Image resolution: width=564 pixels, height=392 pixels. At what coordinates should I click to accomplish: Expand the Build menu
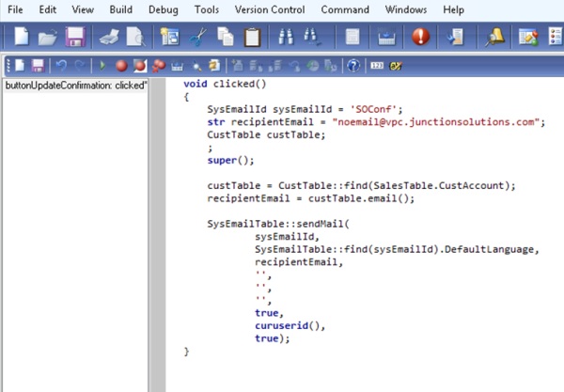[122, 9]
